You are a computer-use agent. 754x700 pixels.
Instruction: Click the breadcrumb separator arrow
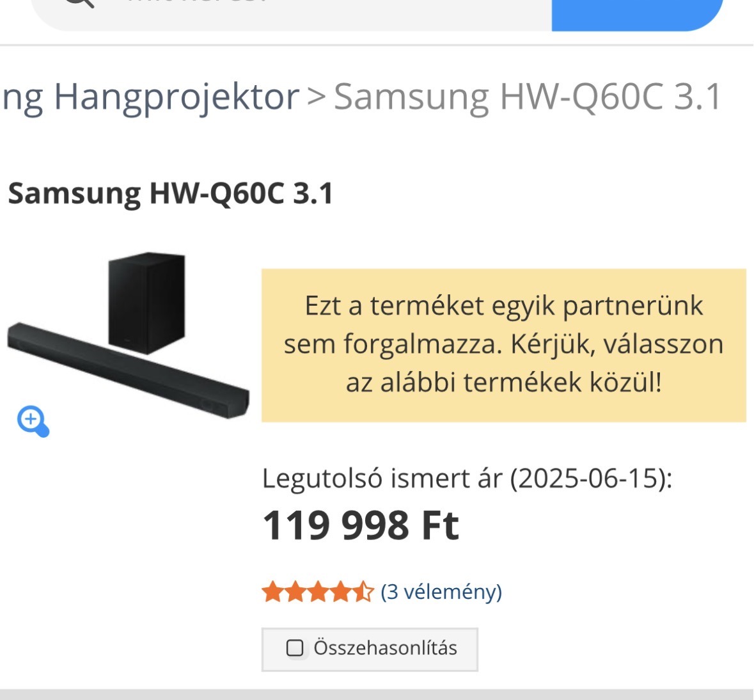pyautogui.click(x=317, y=97)
